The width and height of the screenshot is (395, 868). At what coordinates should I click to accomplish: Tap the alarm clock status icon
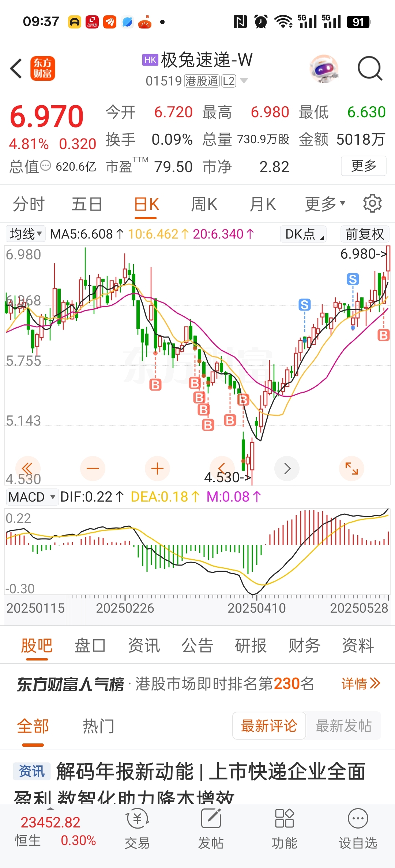pos(261,22)
